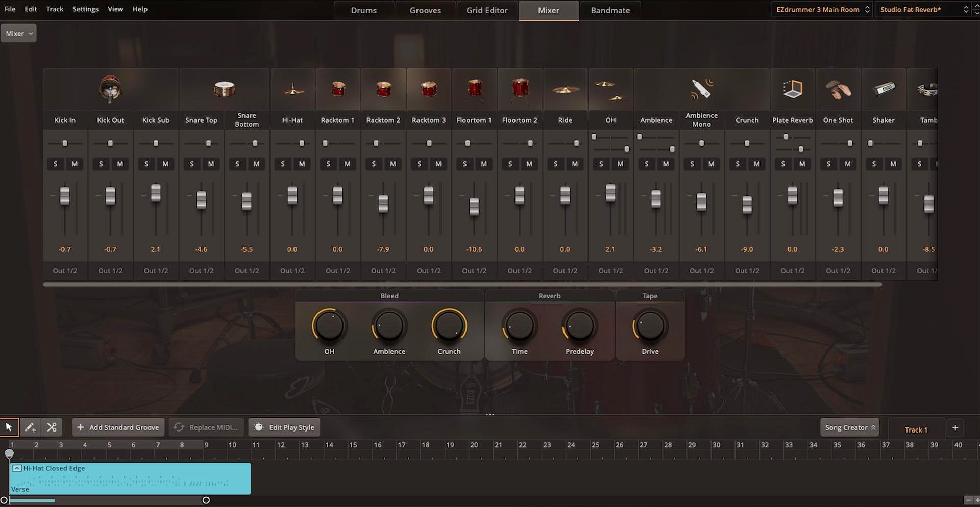Open the Settings menu
Screen dimensions: 980x507
[85, 9]
